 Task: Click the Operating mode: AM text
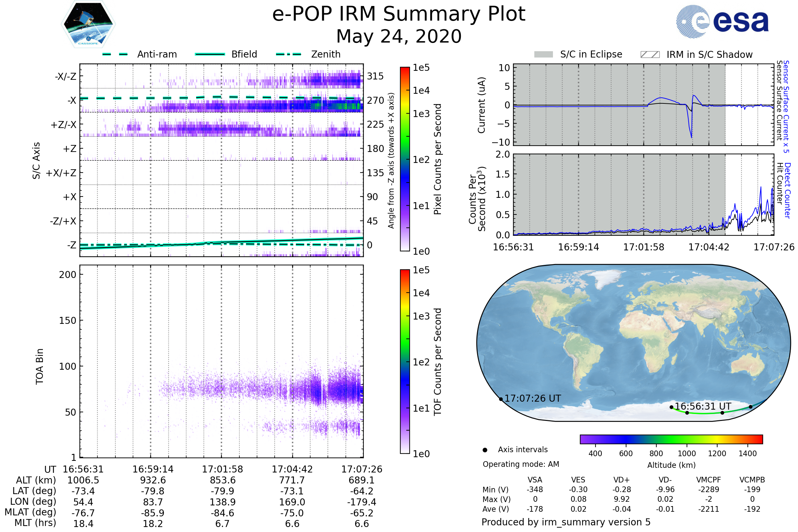[521, 464]
